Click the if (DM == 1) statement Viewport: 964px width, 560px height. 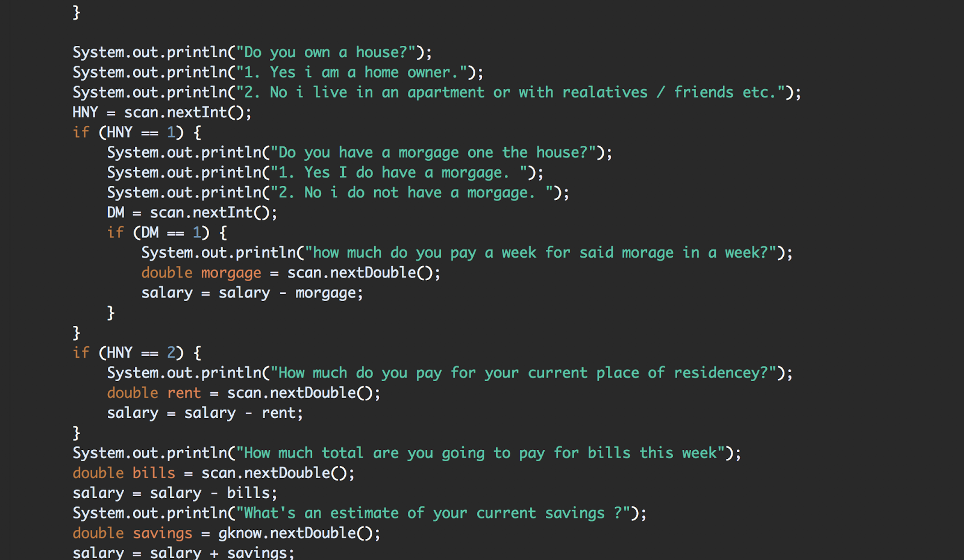click(x=167, y=232)
